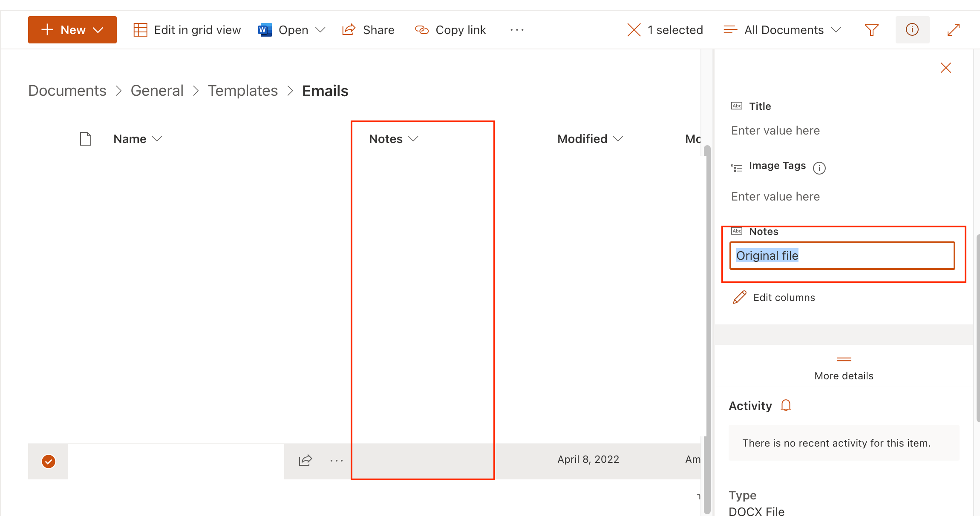
Task: Click the file type column icon
Action: coord(86,139)
